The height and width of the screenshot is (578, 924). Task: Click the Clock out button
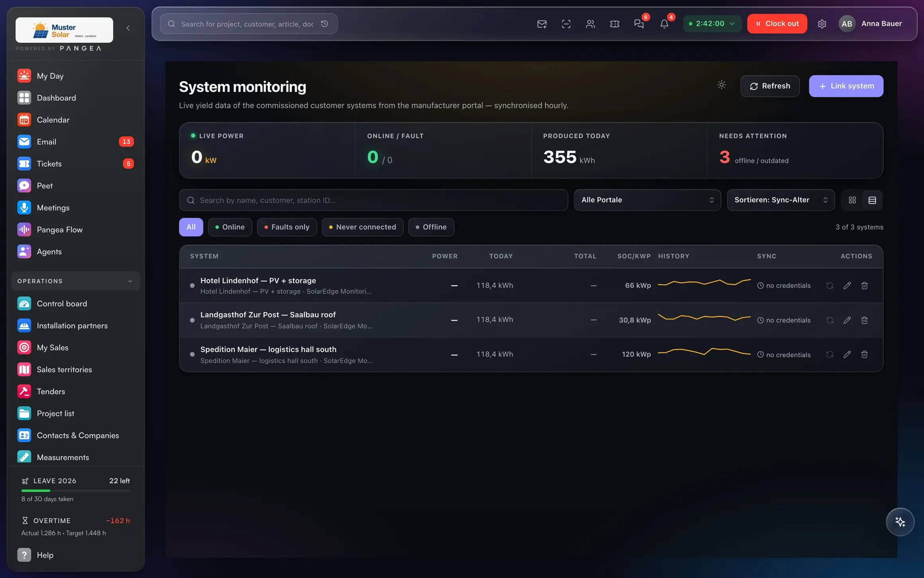[x=777, y=24]
